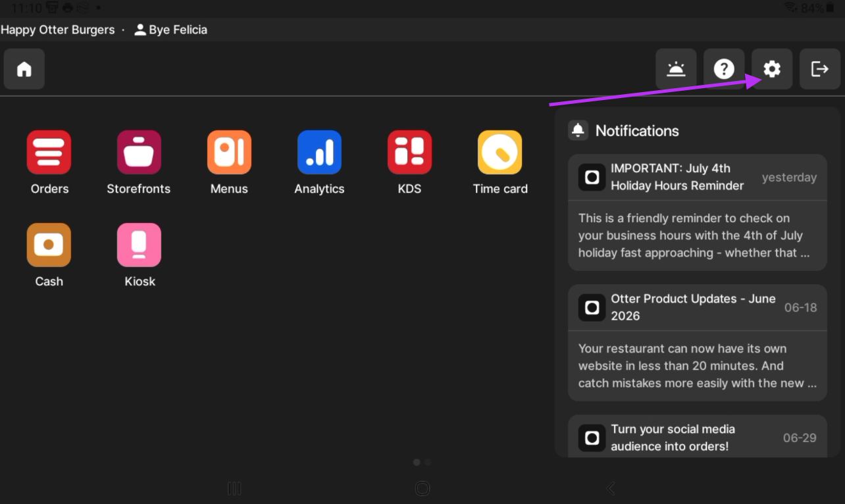Select the second page indicator dot

coord(428,463)
